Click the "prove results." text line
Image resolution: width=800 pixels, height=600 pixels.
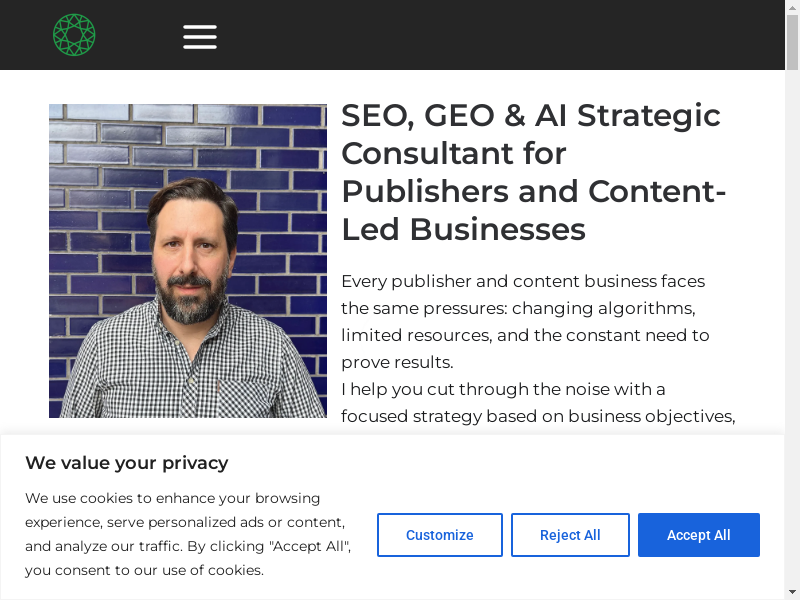(x=397, y=362)
